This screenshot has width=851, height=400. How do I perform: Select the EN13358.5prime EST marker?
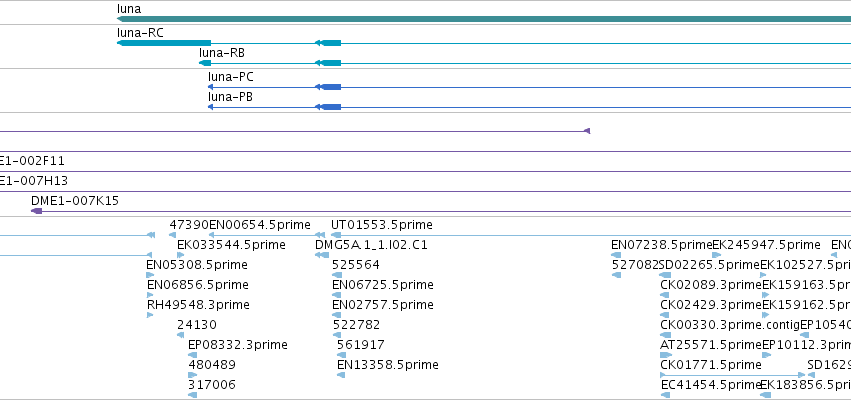coord(341,375)
